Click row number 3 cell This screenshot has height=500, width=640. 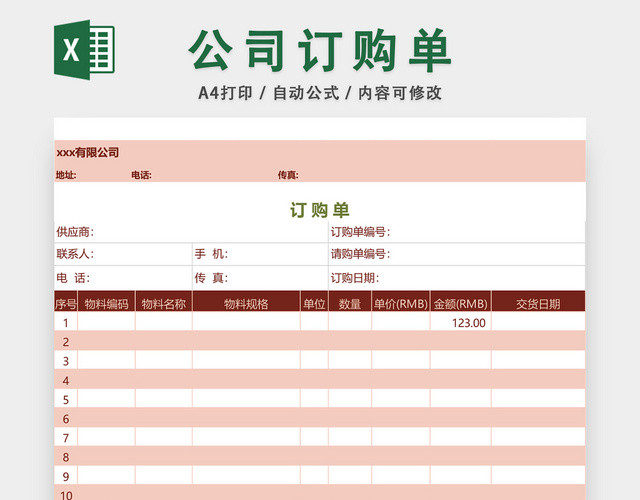tap(66, 361)
